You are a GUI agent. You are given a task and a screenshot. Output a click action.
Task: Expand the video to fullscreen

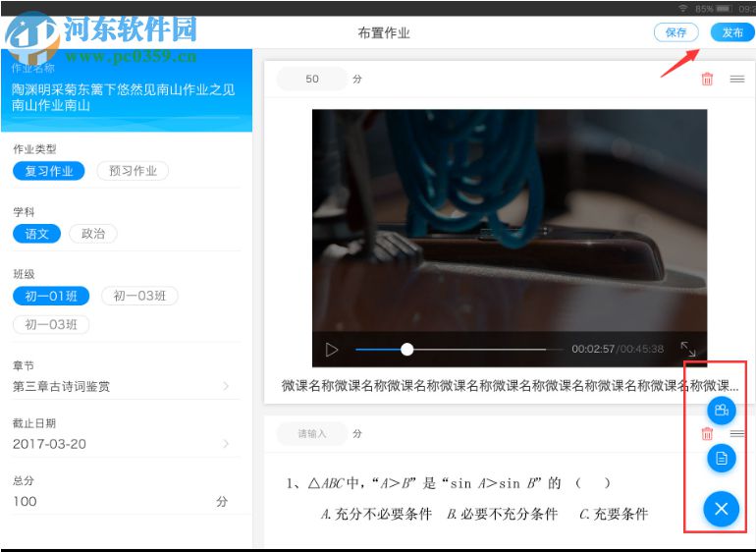(x=688, y=349)
